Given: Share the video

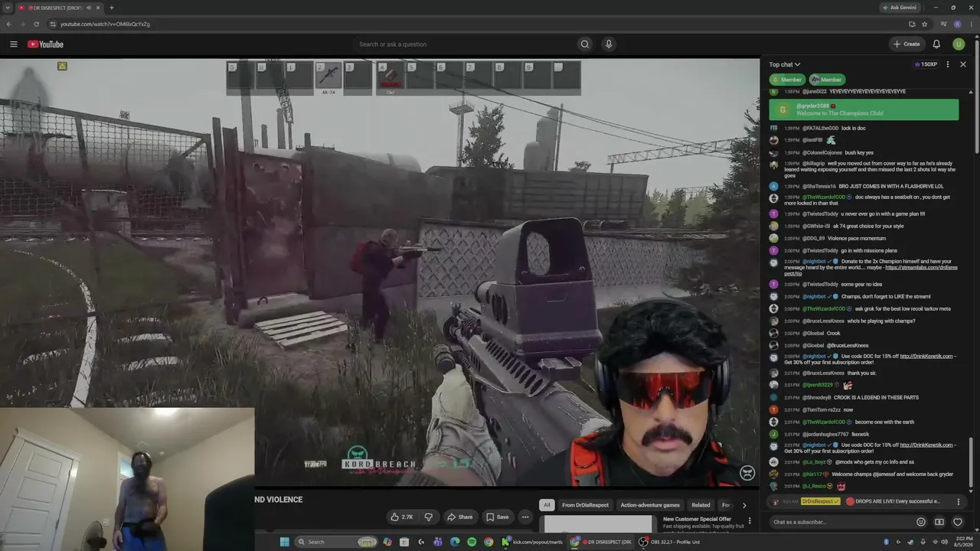Looking at the screenshot, I should (x=459, y=517).
